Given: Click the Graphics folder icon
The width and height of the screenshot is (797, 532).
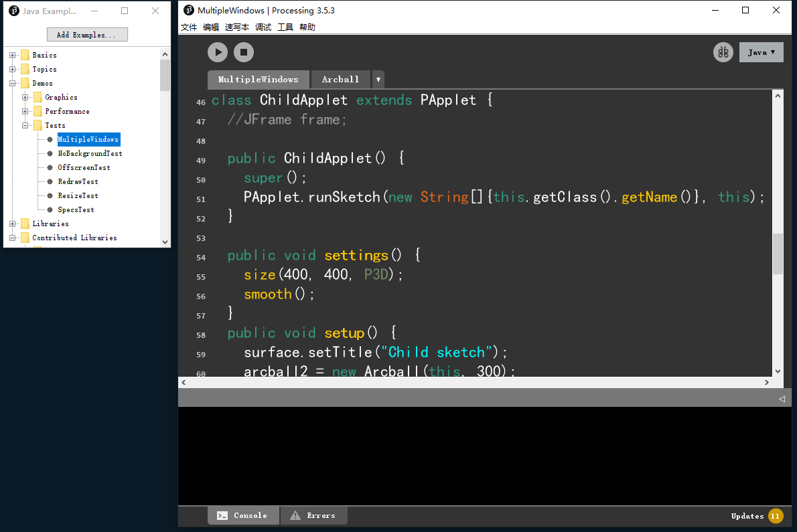Looking at the screenshot, I should (38, 97).
